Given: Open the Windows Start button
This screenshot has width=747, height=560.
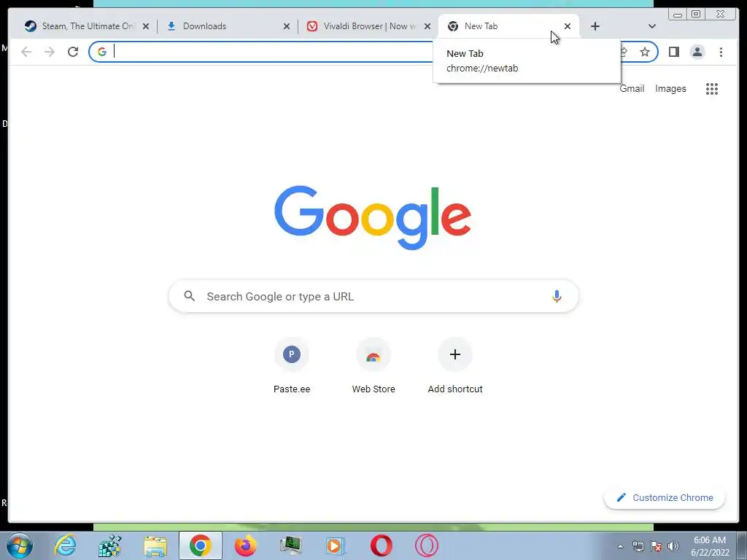Looking at the screenshot, I should coord(20,545).
